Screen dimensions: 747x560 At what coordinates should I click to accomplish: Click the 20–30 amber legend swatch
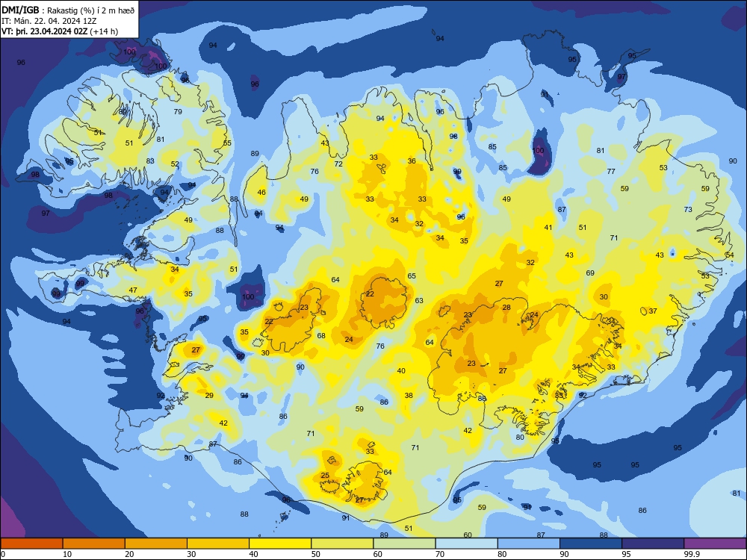coord(156,544)
